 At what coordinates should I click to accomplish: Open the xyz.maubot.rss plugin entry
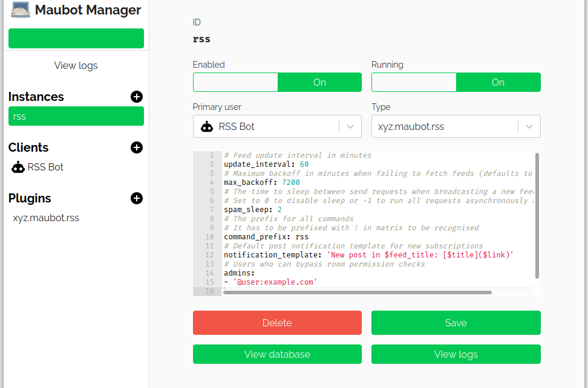[x=76, y=218]
